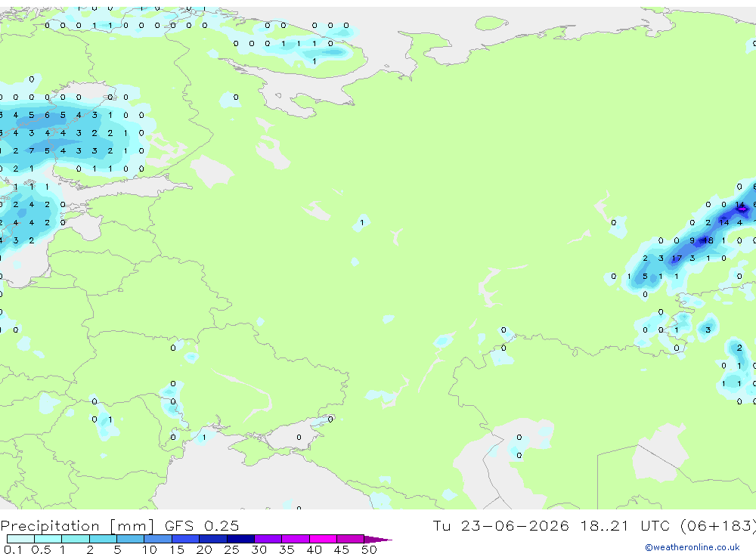Image resolution: width=756 pixels, height=554 pixels.
Task: Click the above-50 mm arrow tip of legend
Action: tap(378, 539)
